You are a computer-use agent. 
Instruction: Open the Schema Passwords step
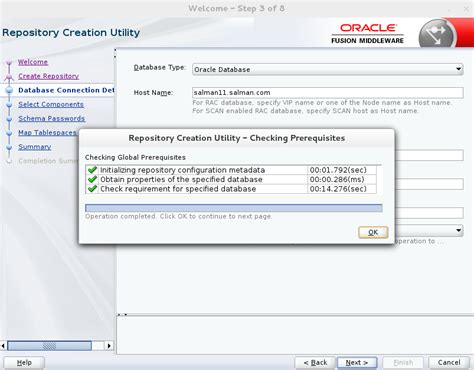[x=51, y=118]
